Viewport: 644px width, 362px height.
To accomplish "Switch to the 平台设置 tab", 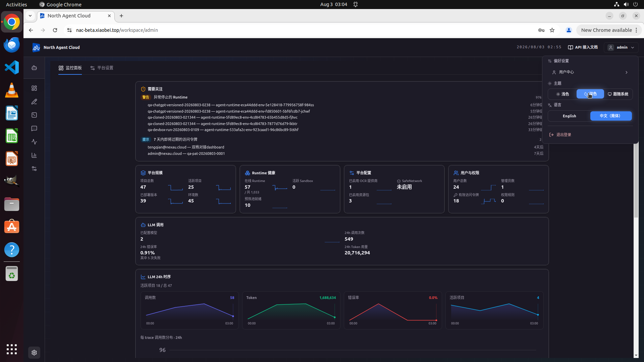I will [x=102, y=68].
